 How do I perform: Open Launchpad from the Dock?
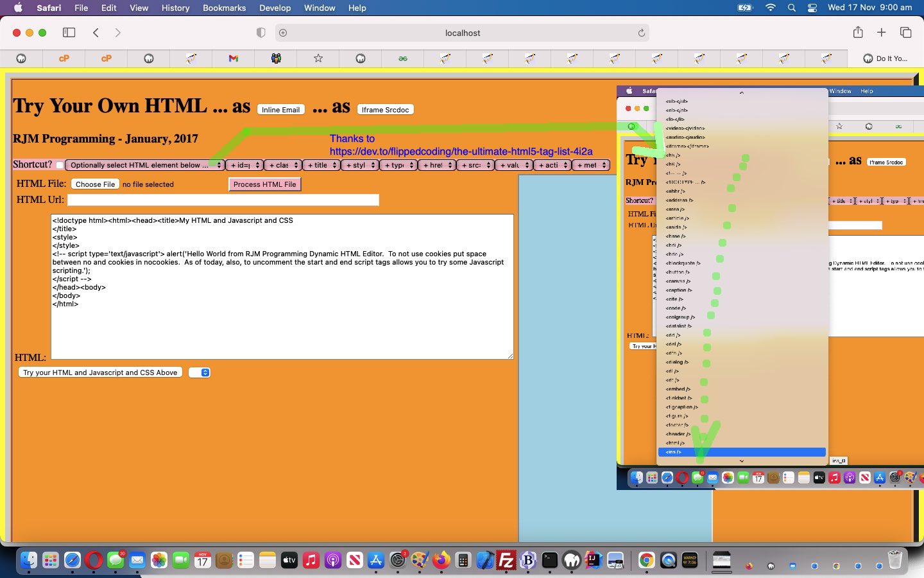51,561
